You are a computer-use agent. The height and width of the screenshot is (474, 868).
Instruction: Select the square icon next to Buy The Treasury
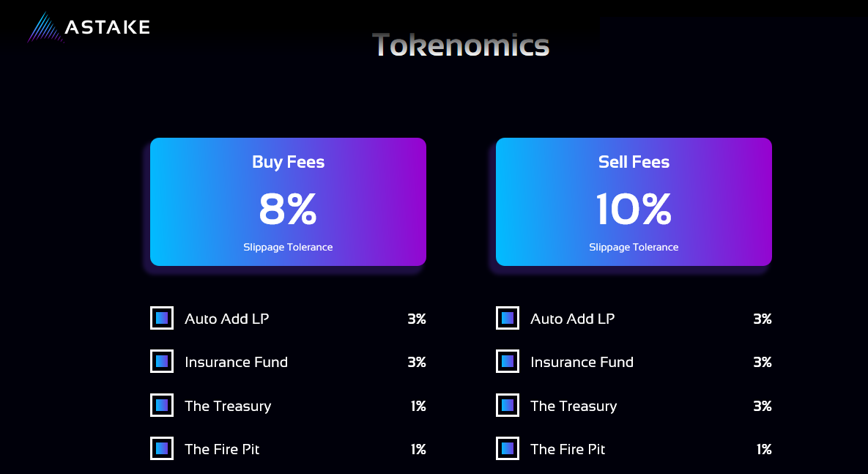[162, 405]
